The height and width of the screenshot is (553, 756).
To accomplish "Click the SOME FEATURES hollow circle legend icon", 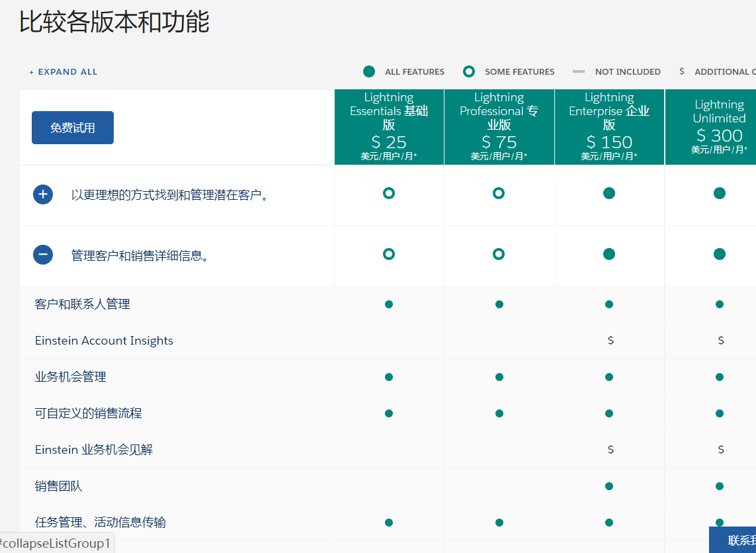I will point(470,71).
